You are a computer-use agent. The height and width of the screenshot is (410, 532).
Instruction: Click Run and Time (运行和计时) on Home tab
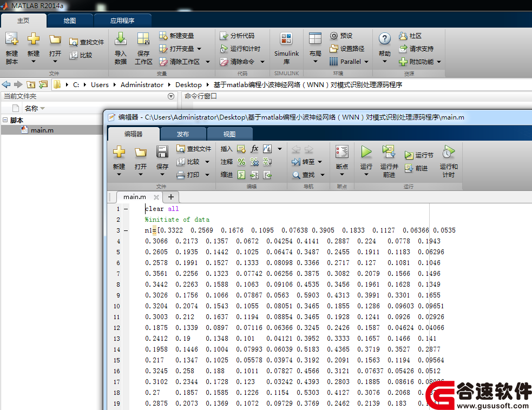[x=240, y=49]
